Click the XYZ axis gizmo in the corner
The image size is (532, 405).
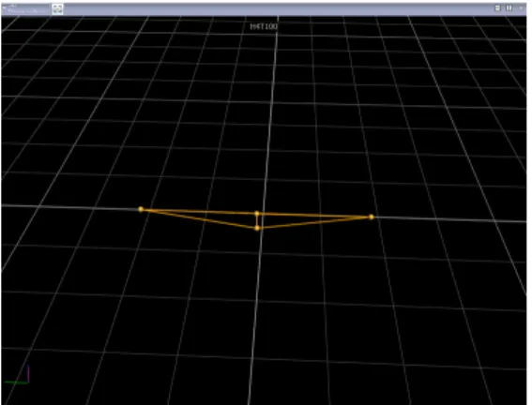[x=17, y=375]
